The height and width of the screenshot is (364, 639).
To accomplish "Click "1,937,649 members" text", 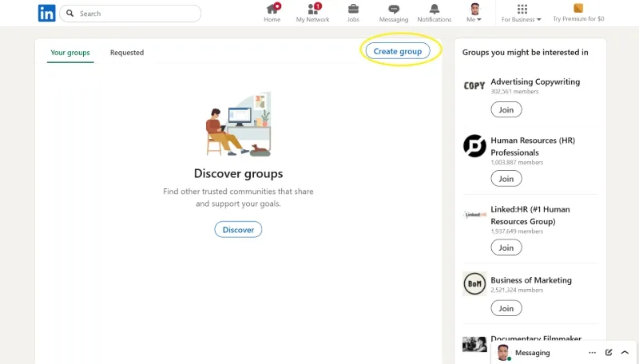I will pyautogui.click(x=517, y=231).
